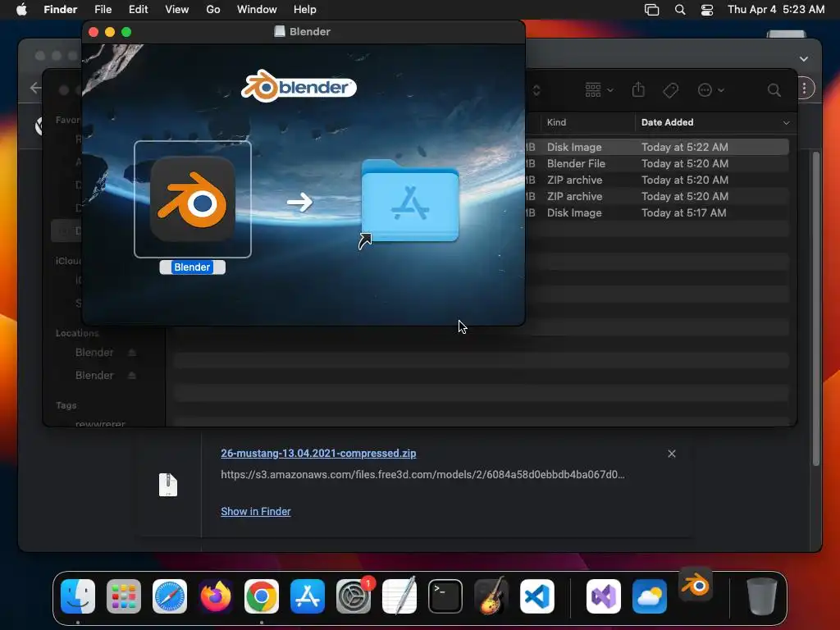Open Finder from the Dock
The width and height of the screenshot is (840, 630).
[x=78, y=596]
